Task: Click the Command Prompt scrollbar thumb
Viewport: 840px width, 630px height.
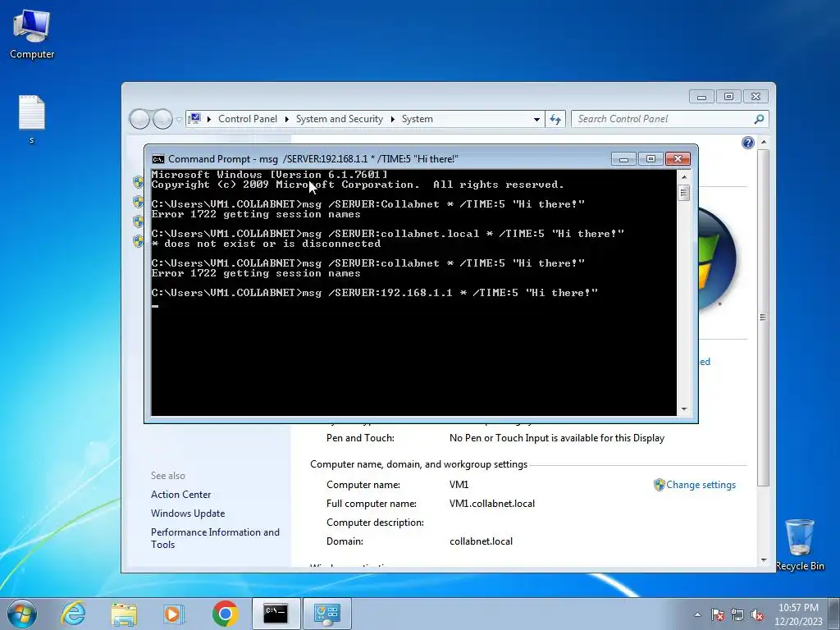Action: pyautogui.click(x=683, y=192)
